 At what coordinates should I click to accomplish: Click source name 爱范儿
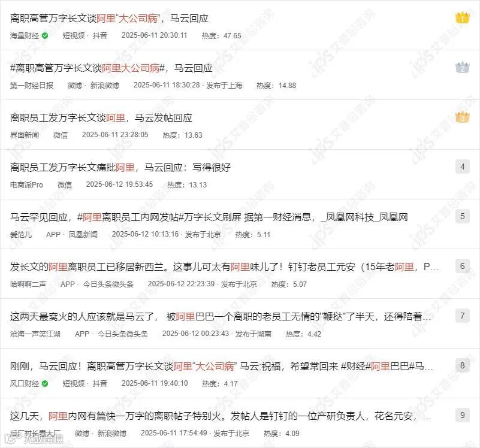21,234
